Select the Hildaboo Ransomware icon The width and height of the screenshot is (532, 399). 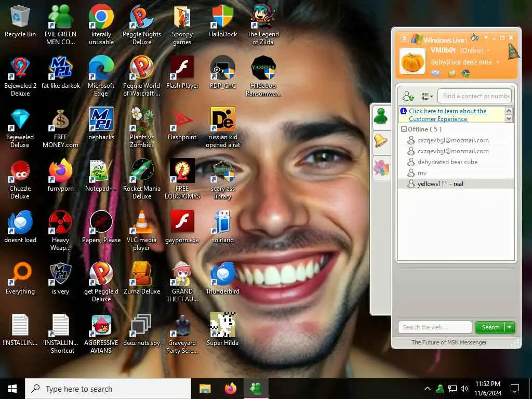[263, 77]
